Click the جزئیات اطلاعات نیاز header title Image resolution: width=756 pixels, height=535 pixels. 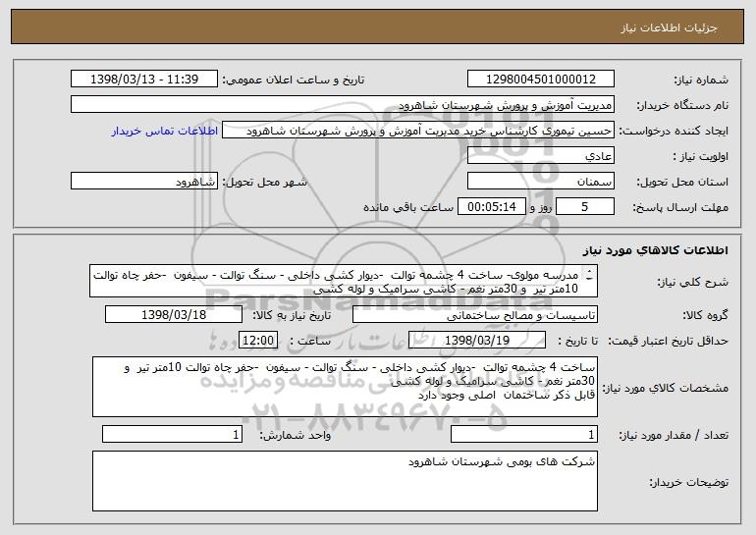pos(669,27)
